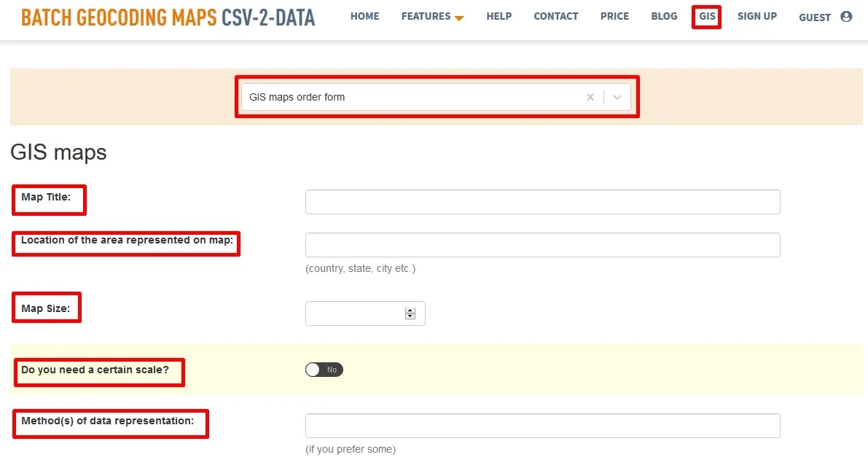
Task: Toggle the 'Do you need a certain scale?' switch
Action: tap(324, 370)
